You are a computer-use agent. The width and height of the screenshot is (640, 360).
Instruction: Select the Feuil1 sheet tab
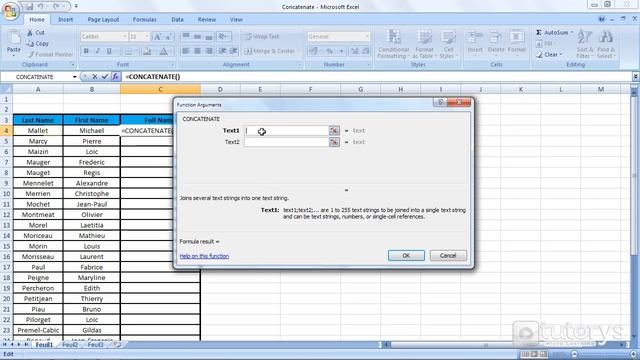point(44,345)
